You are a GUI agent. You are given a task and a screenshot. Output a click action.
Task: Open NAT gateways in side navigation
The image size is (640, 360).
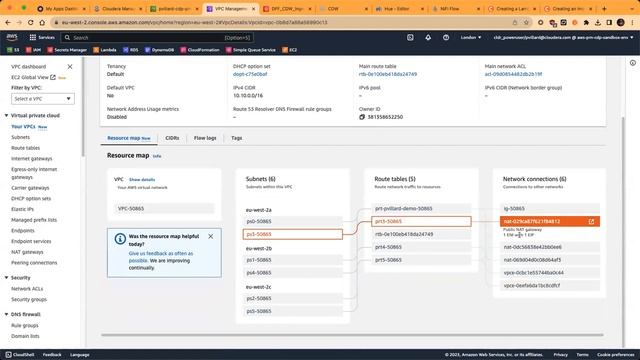(27, 252)
